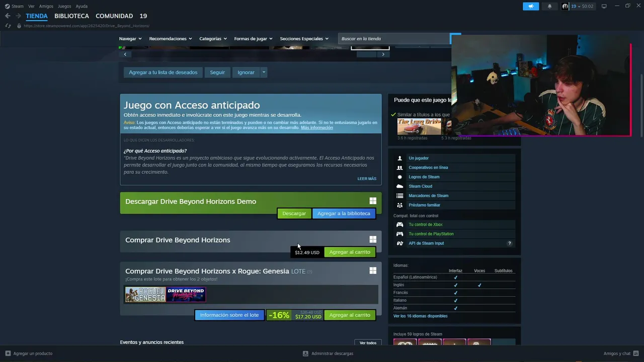The image size is (644, 362).
Task: Switch to the COMUNIDAD tab
Action: [x=114, y=16]
